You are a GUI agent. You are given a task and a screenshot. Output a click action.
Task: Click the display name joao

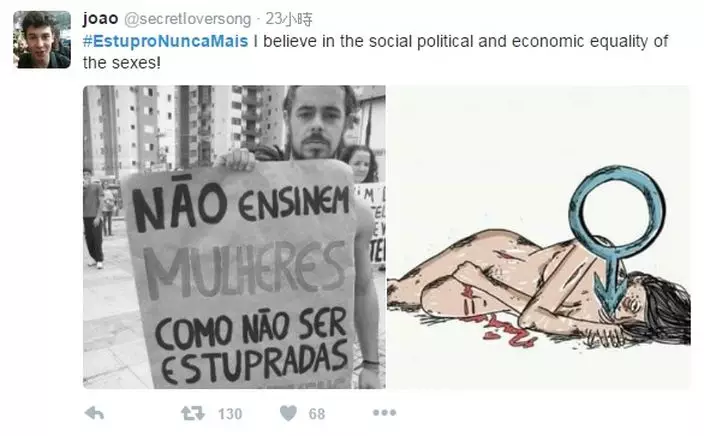pos(101,19)
